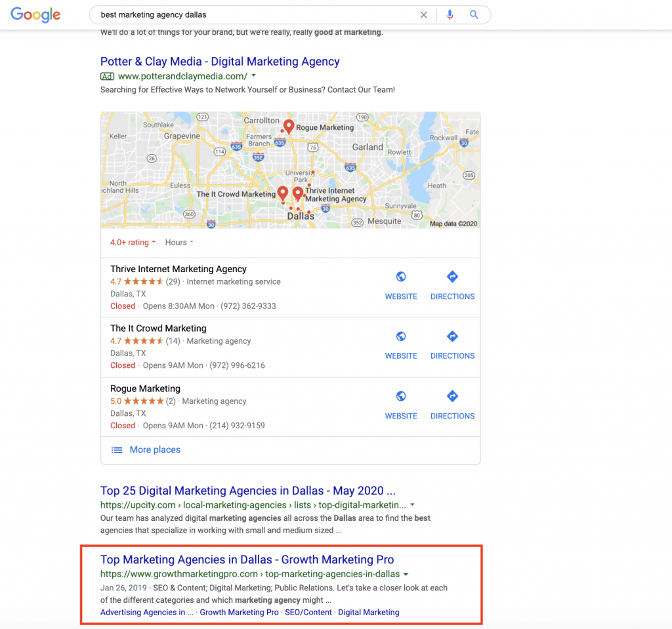The image size is (672, 629).
Task: Click the magnifying glass search icon
Action: (x=474, y=15)
